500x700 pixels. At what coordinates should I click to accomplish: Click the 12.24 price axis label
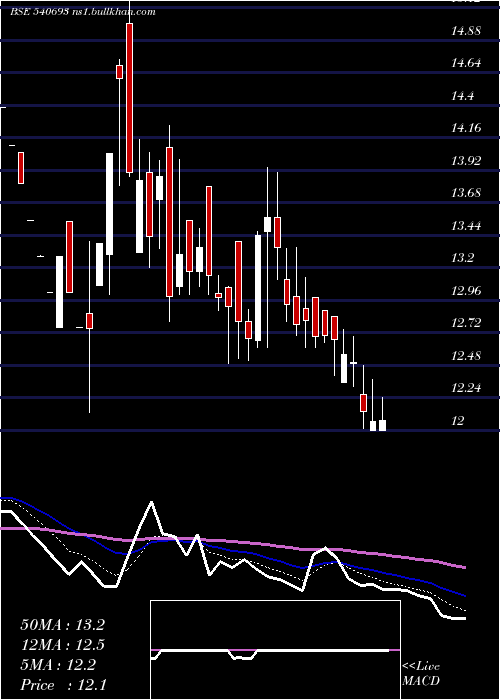466,388
